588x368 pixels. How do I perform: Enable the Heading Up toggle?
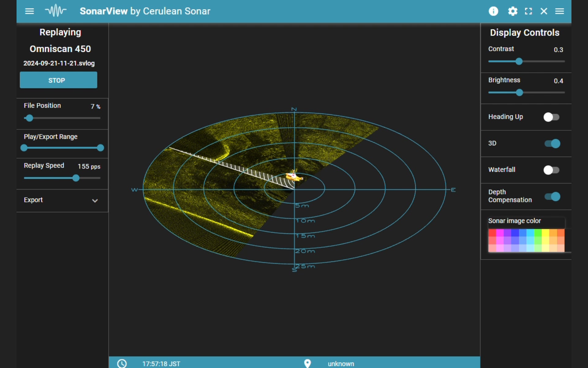551,117
